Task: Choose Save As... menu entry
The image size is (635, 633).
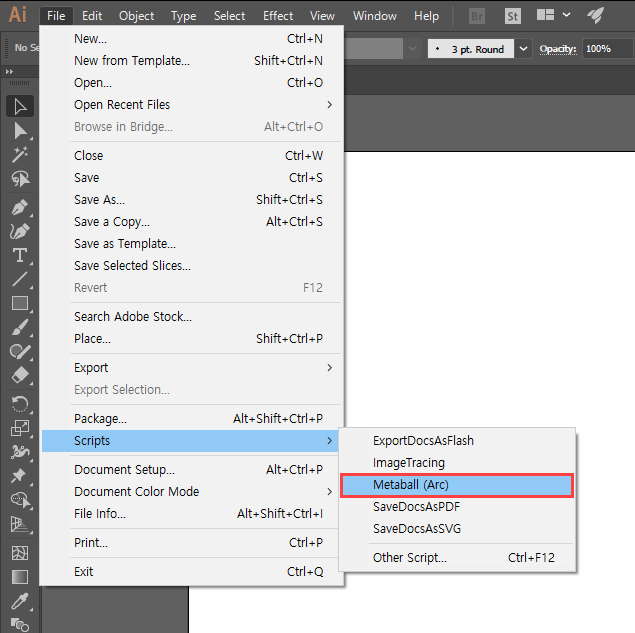Action: (191, 200)
